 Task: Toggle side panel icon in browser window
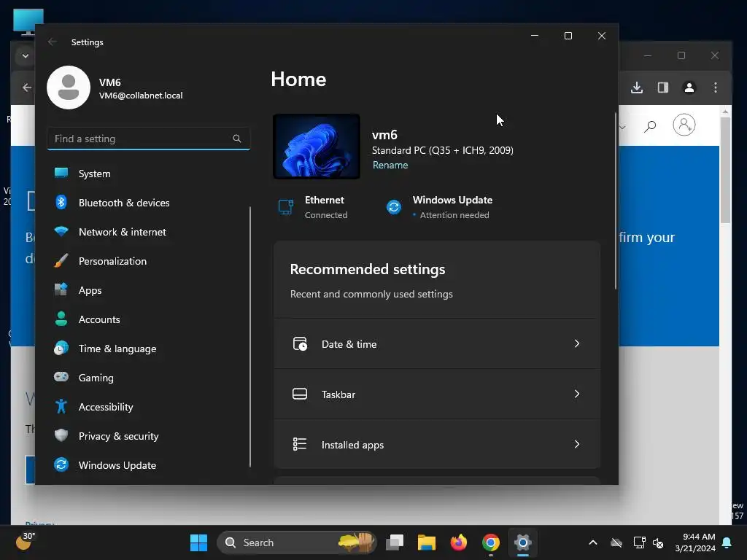click(662, 87)
